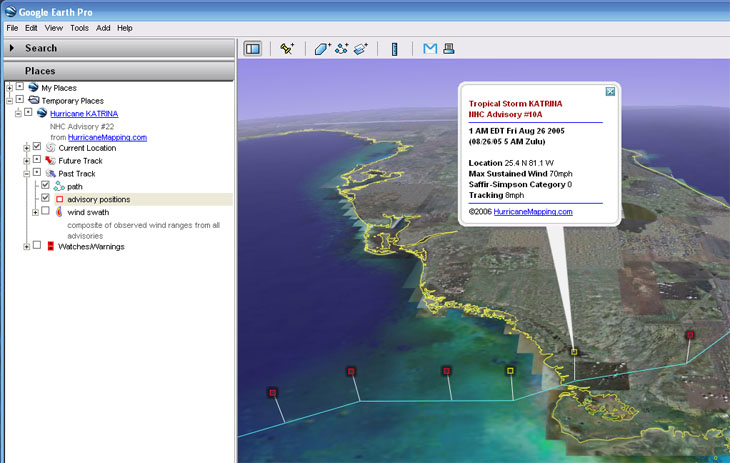Collapse the Temporary Places tree node
This screenshot has height=463, width=730.
click(x=9, y=101)
